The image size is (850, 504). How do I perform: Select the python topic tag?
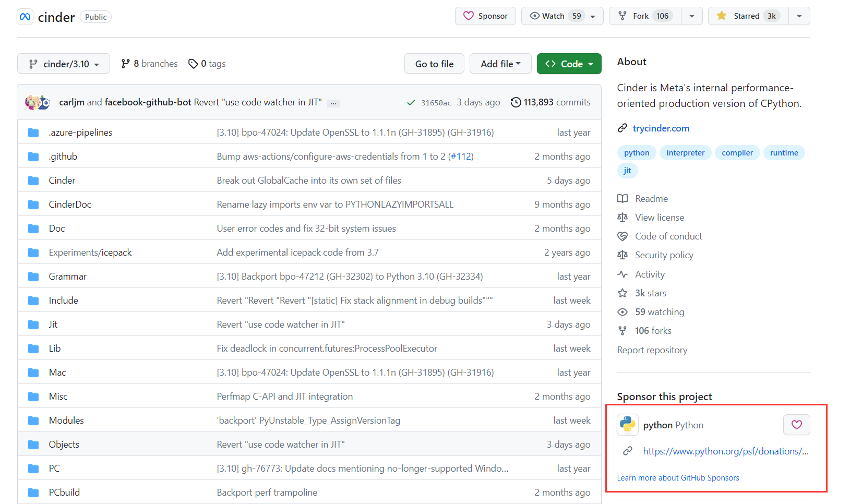pos(637,153)
